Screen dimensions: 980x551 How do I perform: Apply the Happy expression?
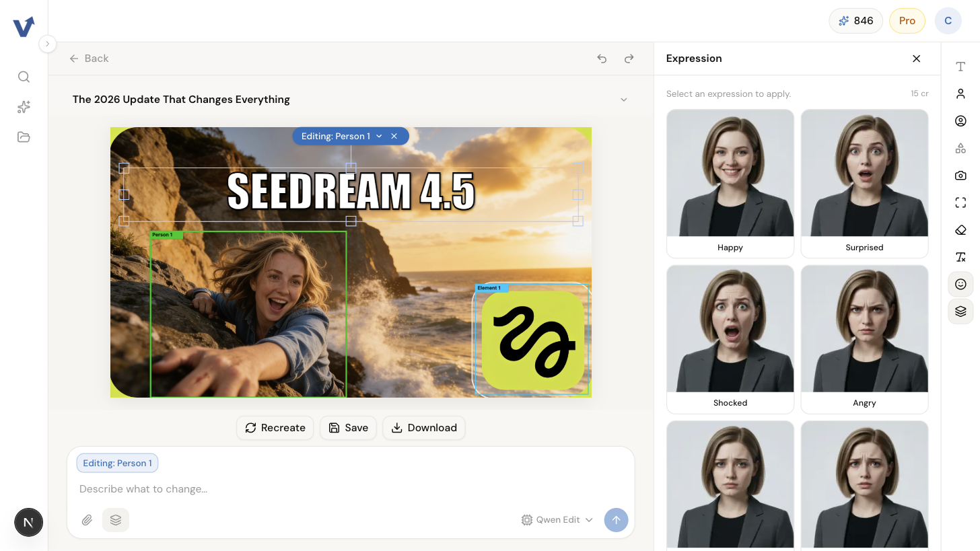pos(730,184)
